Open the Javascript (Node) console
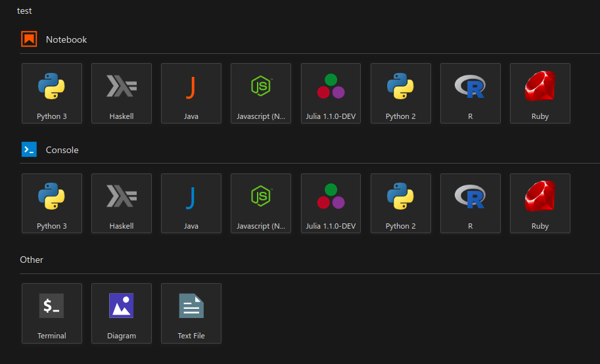The height and width of the screenshot is (364, 600). click(x=261, y=203)
